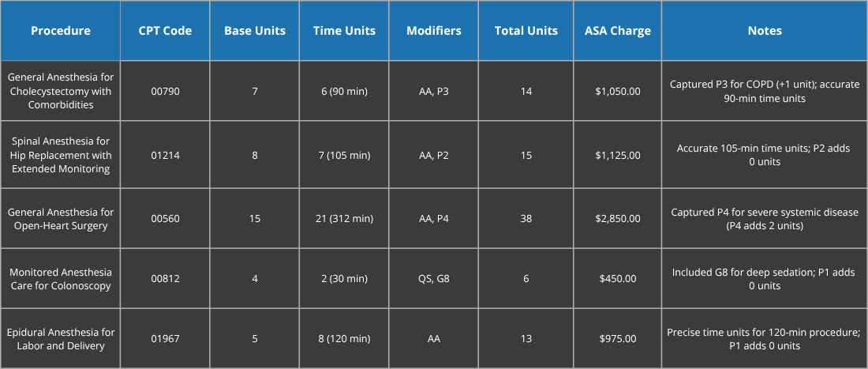Click the QS, G8 modifiers cell
This screenshot has height=369, width=868.
(433, 279)
